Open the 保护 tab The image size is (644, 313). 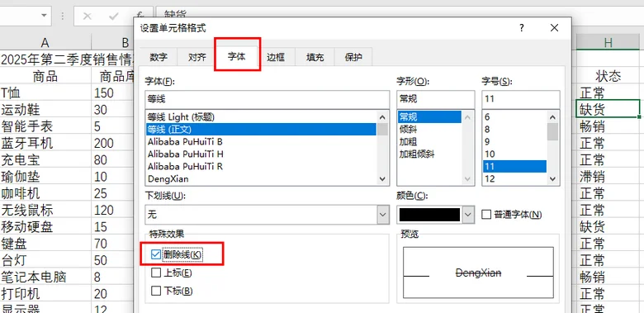click(353, 57)
